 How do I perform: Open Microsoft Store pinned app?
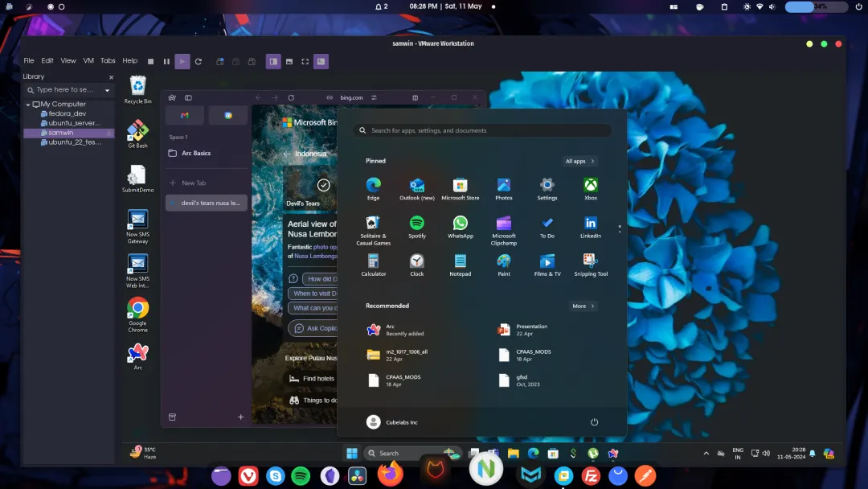coord(460,189)
